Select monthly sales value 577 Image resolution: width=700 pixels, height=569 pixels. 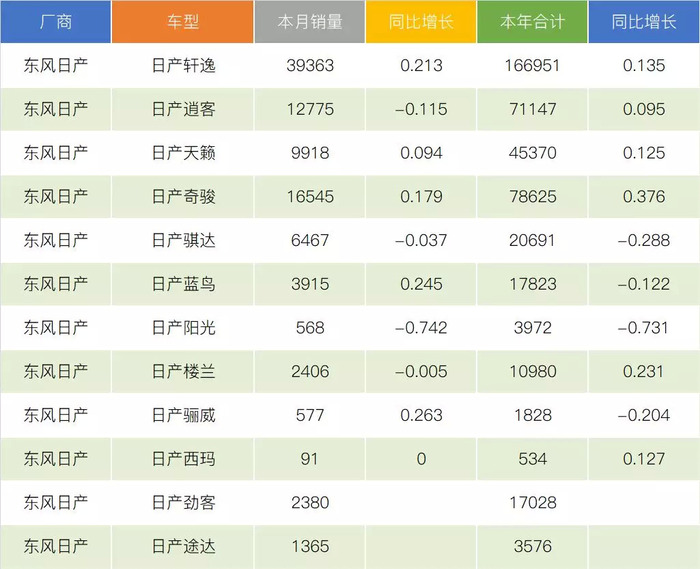(310, 415)
